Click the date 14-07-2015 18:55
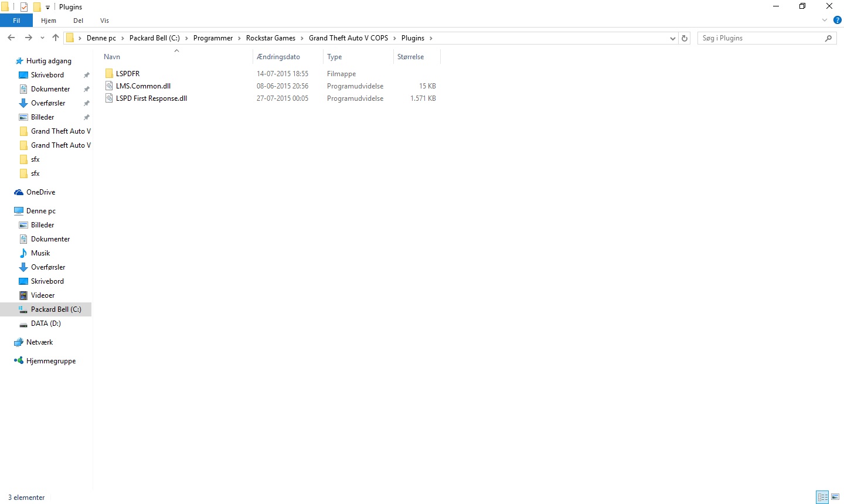Screen dimensions: 844x504 (x=283, y=74)
